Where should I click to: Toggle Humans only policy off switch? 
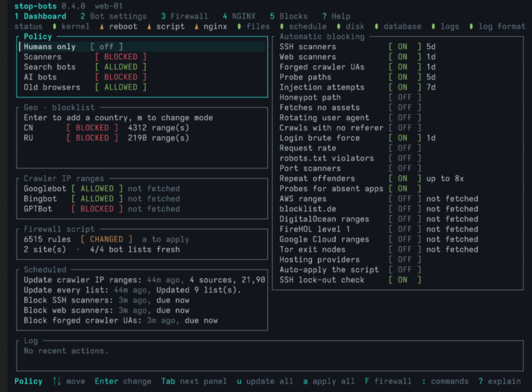click(x=106, y=47)
